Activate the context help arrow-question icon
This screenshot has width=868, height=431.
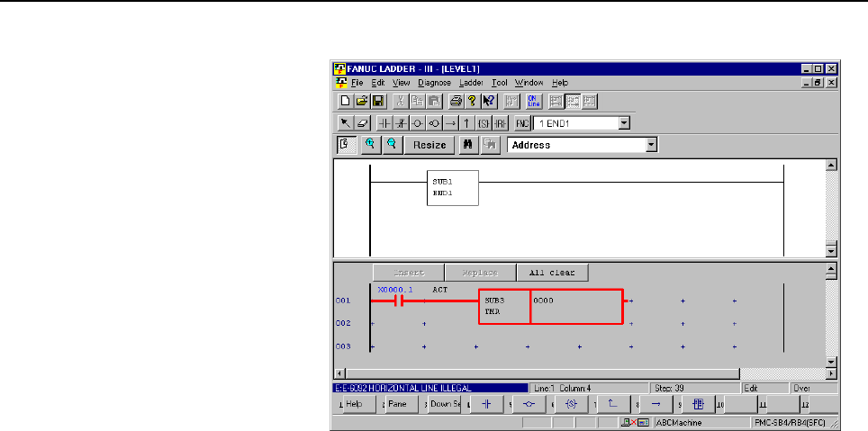tap(489, 101)
